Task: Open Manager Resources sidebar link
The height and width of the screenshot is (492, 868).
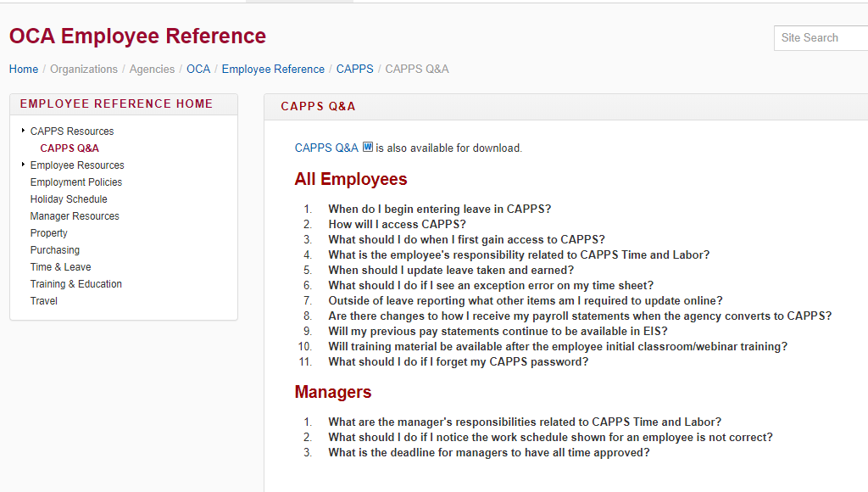Action: click(x=75, y=216)
